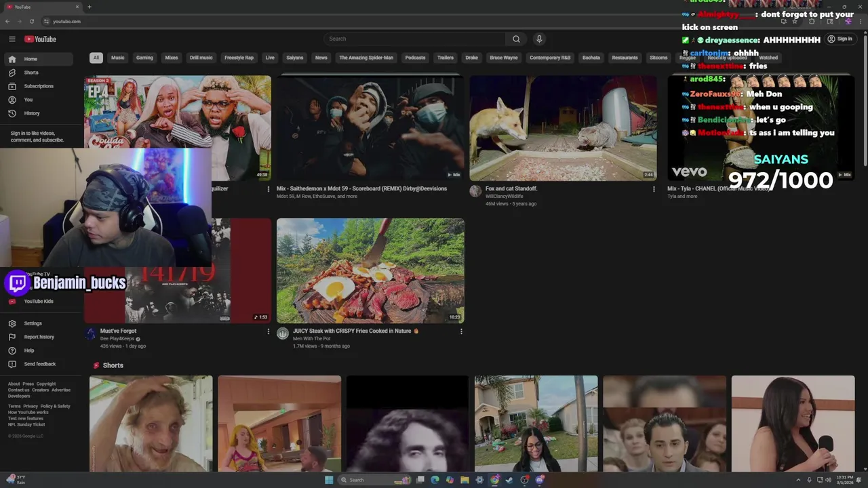Image resolution: width=868 pixels, height=488 pixels.
Task: Select the Mixes filter chip
Action: (172, 58)
